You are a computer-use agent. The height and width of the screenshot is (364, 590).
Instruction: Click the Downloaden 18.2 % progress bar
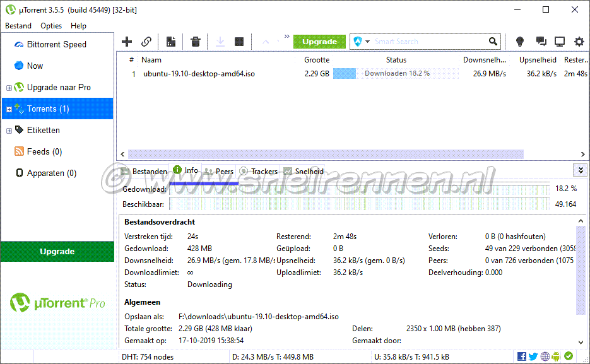coord(396,73)
